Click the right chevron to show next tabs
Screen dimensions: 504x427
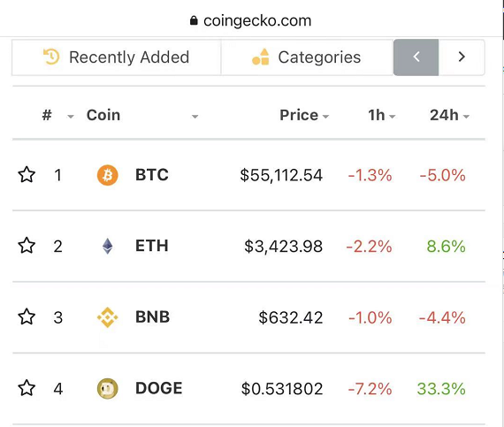462,57
